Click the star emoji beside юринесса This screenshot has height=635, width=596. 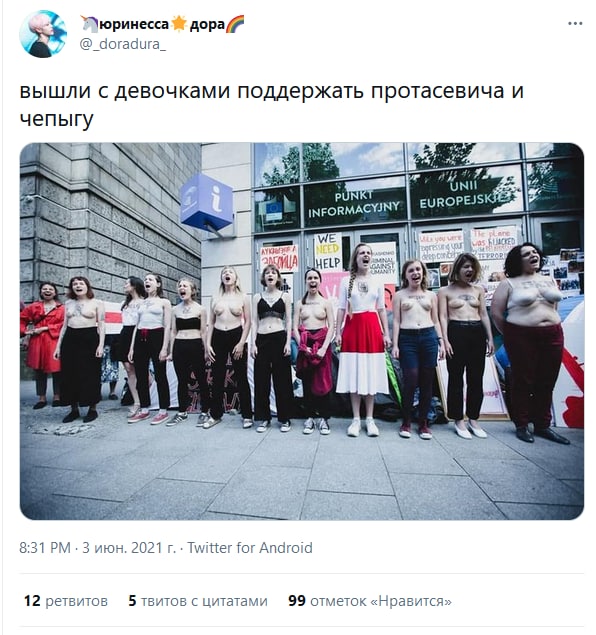pyautogui.click(x=179, y=24)
